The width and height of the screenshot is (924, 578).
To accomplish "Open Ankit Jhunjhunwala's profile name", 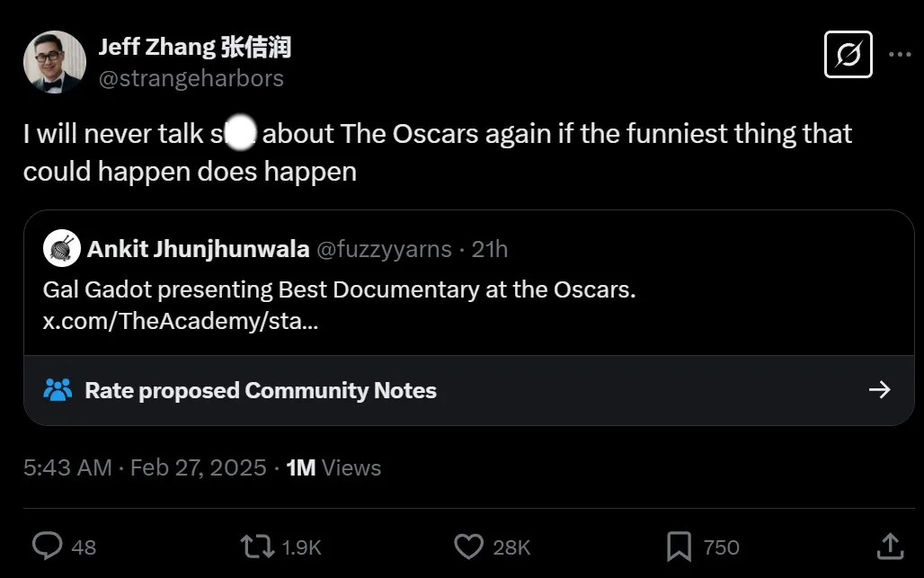I will click(x=198, y=249).
